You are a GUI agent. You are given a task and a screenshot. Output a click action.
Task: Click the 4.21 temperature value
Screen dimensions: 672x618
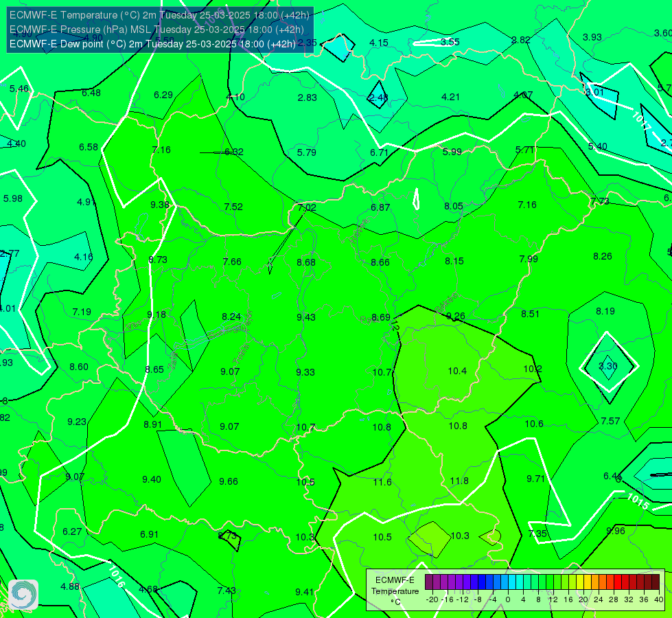click(450, 97)
